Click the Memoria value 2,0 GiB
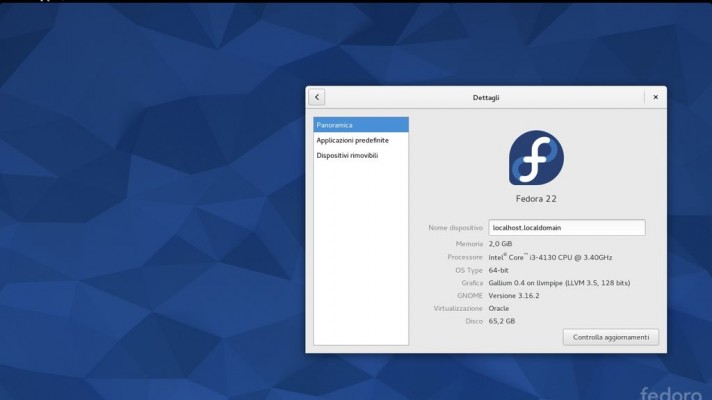This screenshot has height=400, width=712. pos(500,244)
